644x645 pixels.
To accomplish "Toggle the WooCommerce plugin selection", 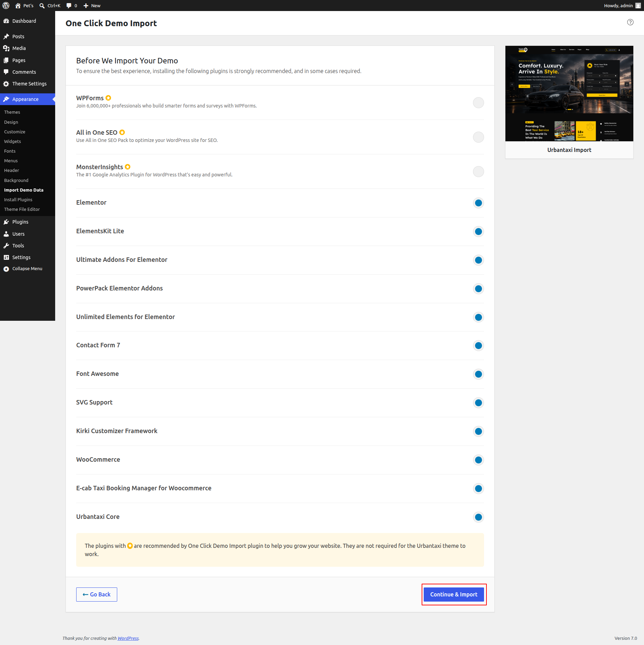I will pyautogui.click(x=478, y=460).
